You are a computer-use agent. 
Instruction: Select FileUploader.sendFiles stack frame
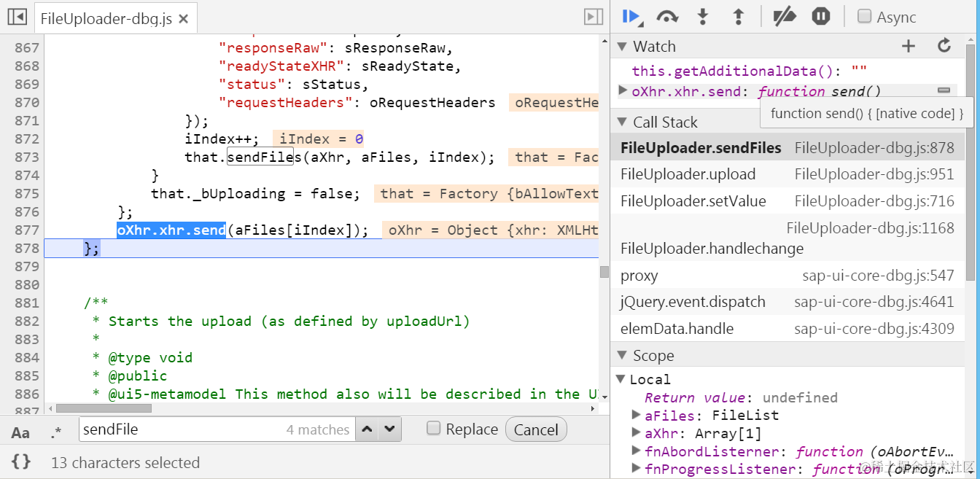[x=787, y=148]
